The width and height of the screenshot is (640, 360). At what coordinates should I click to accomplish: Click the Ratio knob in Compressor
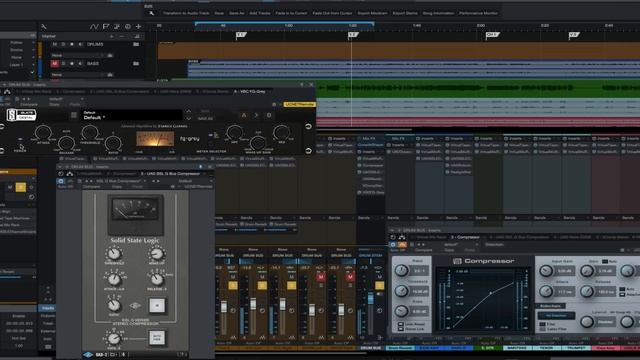[x=402, y=271]
